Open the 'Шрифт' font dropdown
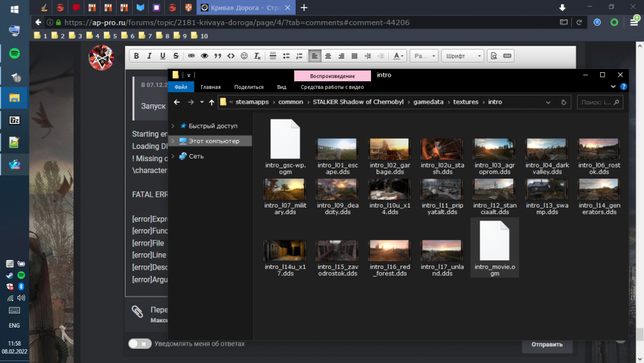Image resolution: width=644 pixels, height=363 pixels. tap(462, 56)
